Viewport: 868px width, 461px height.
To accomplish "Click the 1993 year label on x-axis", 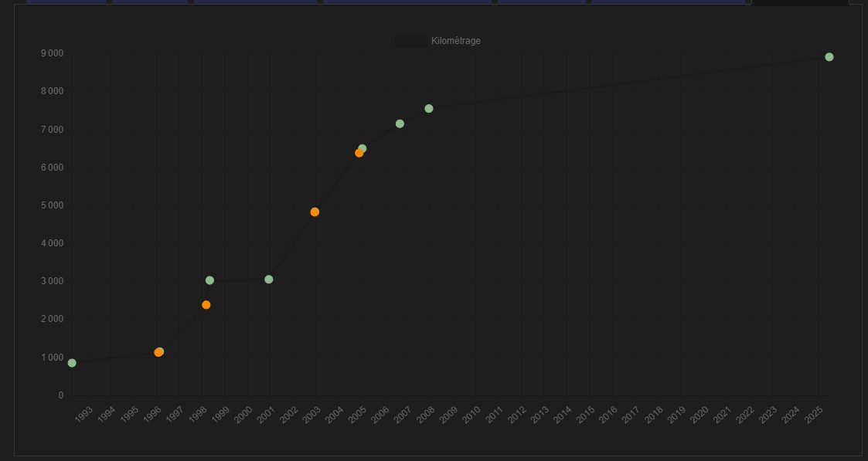I will coord(84,415).
